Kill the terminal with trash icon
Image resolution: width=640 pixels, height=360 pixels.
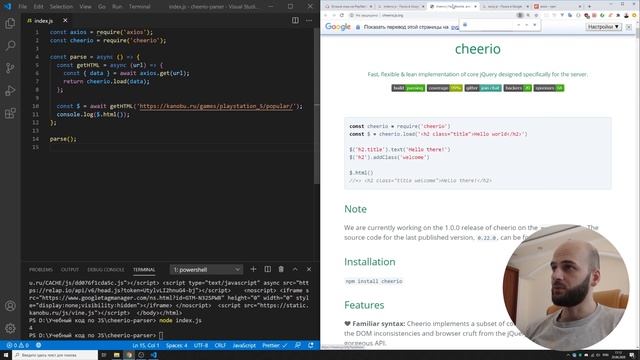tap(281, 269)
